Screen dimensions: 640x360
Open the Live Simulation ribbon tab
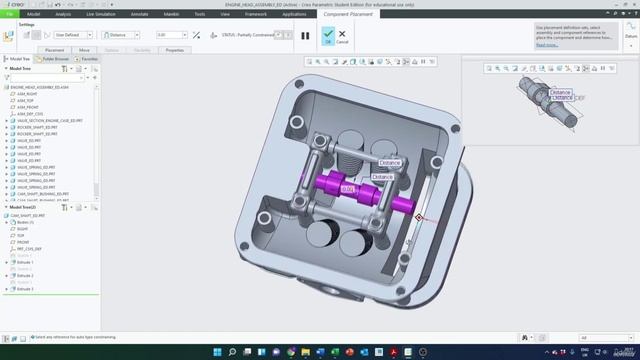coord(101,14)
